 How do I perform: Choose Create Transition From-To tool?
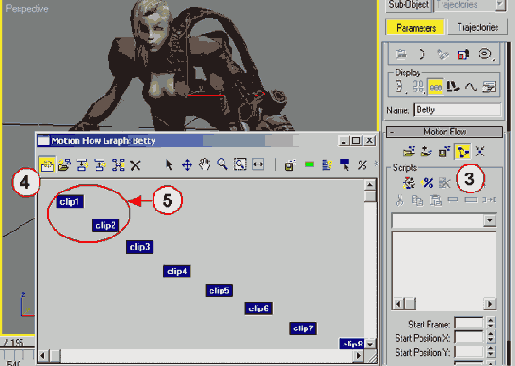82,165
